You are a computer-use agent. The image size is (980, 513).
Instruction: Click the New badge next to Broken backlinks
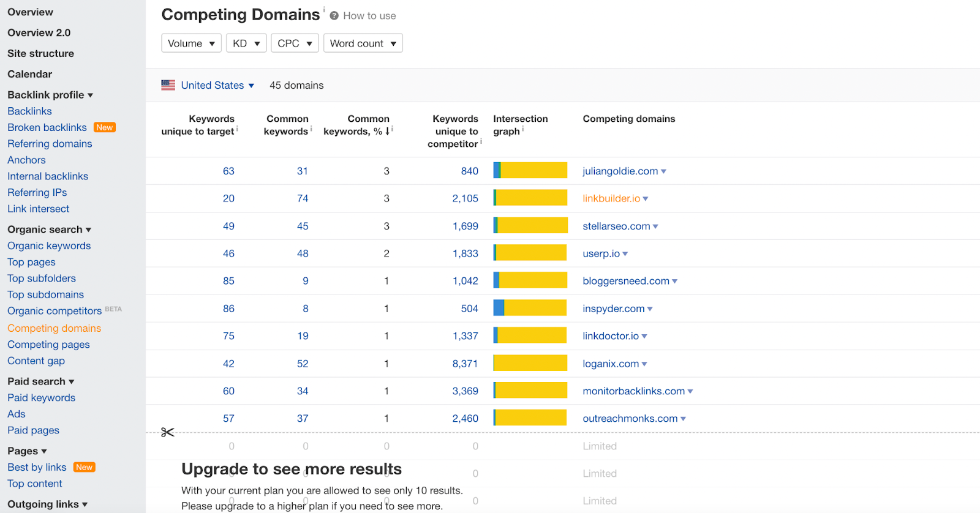pos(105,127)
